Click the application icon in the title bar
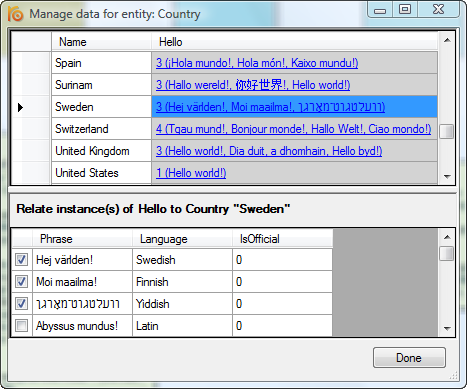Image resolution: width=467 pixels, height=389 pixels. click(x=15, y=14)
